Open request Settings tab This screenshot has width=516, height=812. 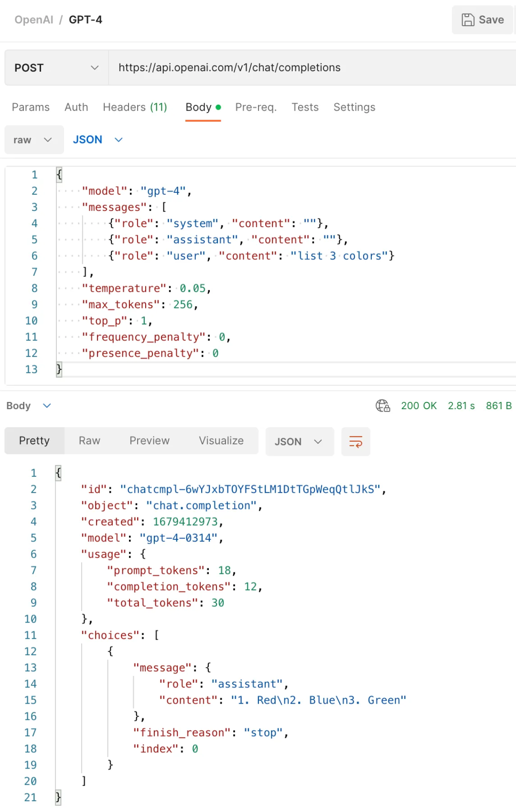point(354,107)
